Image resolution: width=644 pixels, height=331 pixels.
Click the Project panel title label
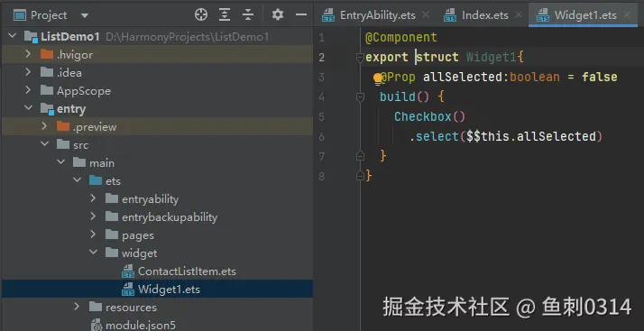coord(49,15)
